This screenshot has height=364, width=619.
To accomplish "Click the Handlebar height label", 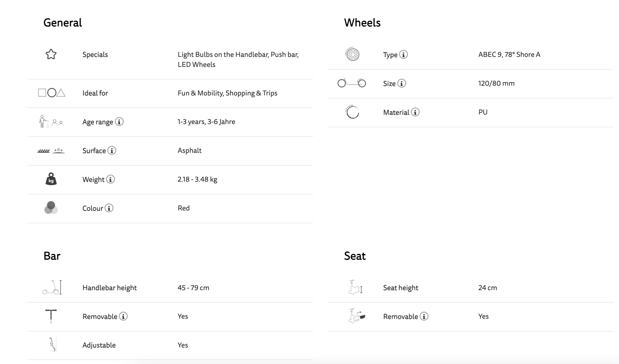I will coord(110,288).
